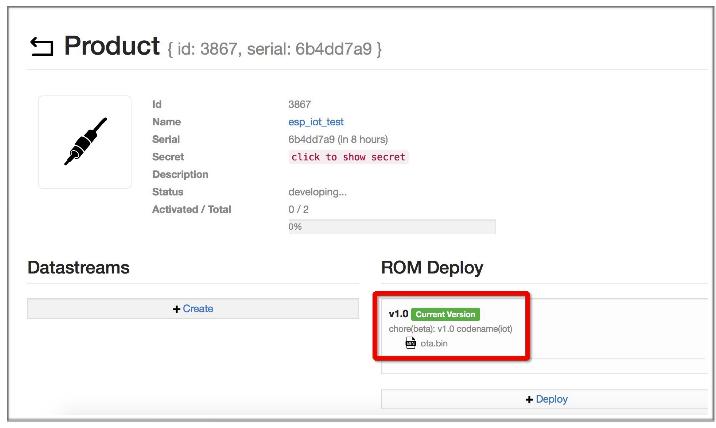
Task: Click the ROM Deploy section heading
Action: tap(432, 268)
